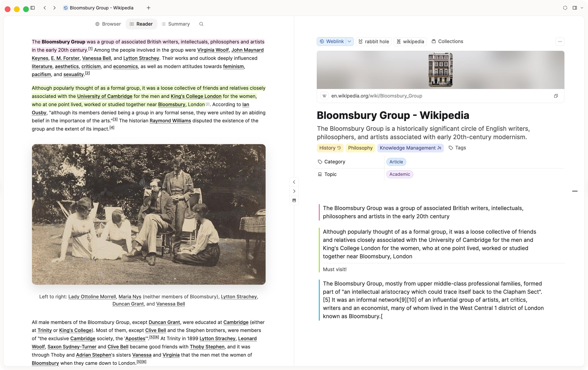Go back with the left arrow
The image size is (588, 370).
45,8
